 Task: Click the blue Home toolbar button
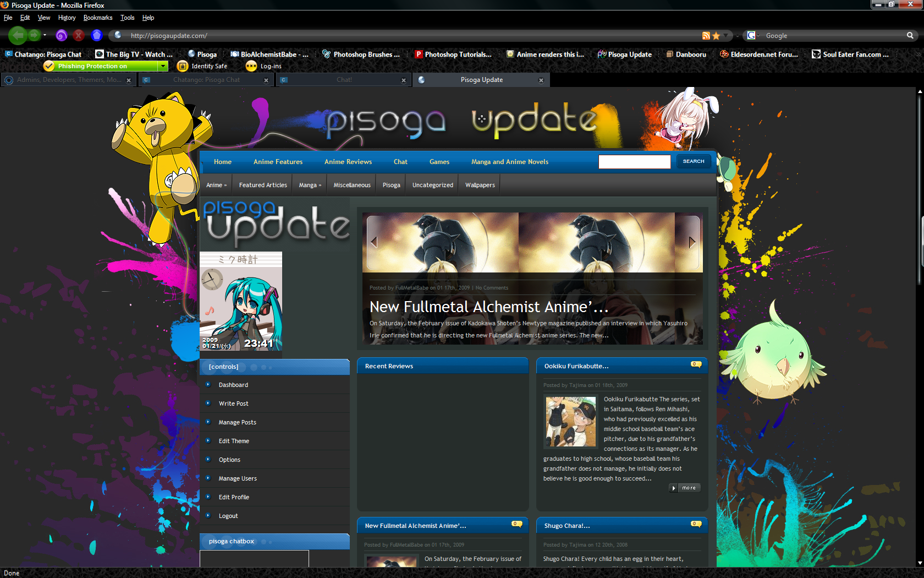[x=97, y=35]
